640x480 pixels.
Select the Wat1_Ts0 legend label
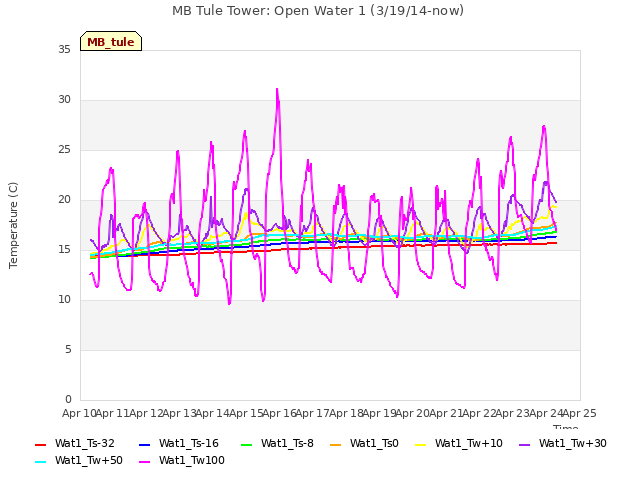pyautogui.click(x=374, y=443)
